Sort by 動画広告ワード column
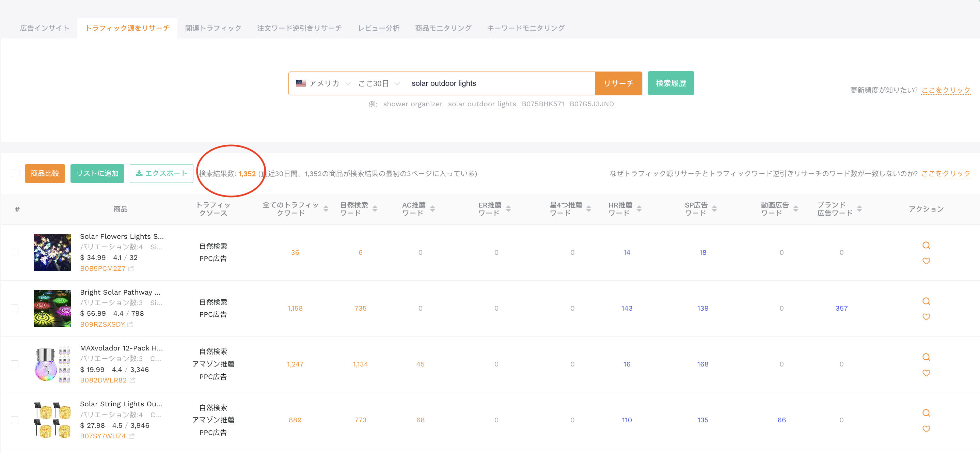This screenshot has width=980, height=453. 795,208
